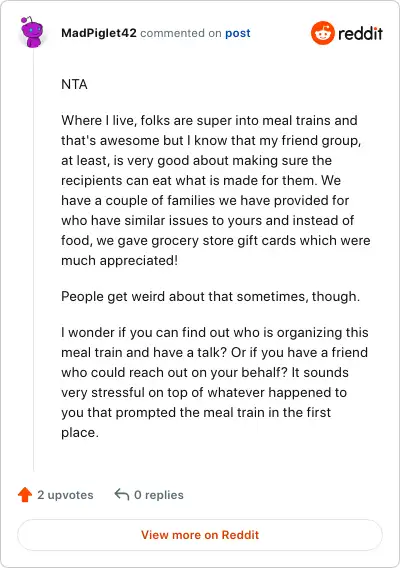This screenshot has width=400, height=568.
Task: Select the "NTA" verdict line
Action: pyautogui.click(x=74, y=84)
